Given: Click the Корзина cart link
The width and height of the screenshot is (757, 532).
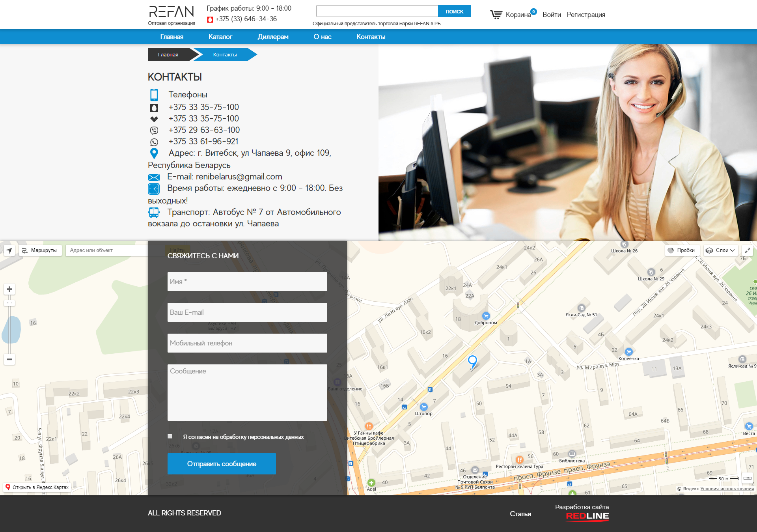Looking at the screenshot, I should point(518,15).
